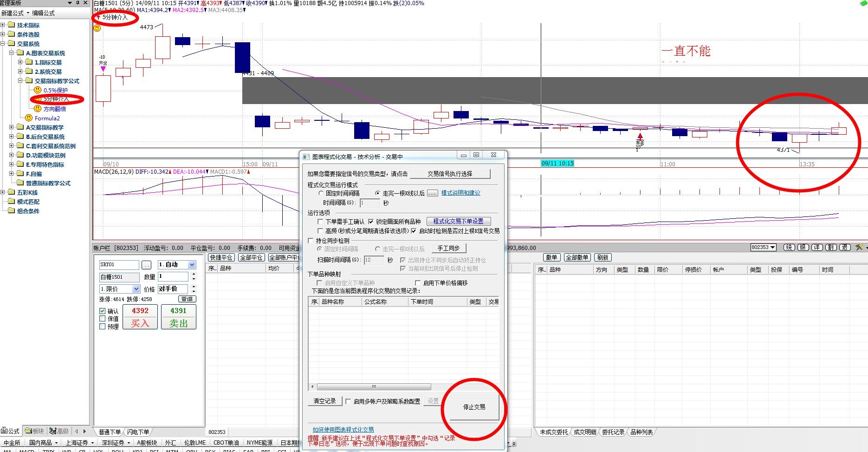Click the 详 details button
The width and height of the screenshot is (868, 452).
click(816, 248)
